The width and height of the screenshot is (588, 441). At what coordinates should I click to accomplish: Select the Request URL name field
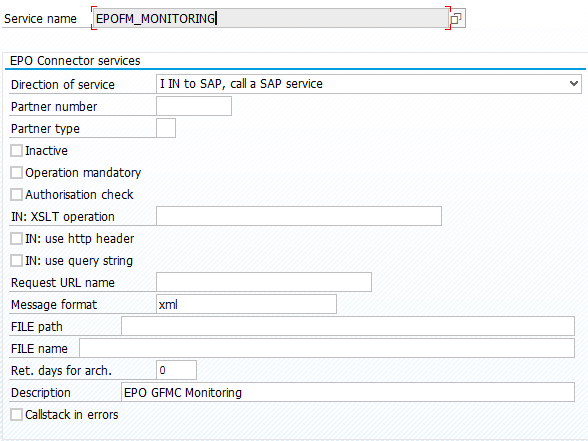pyautogui.click(x=264, y=282)
